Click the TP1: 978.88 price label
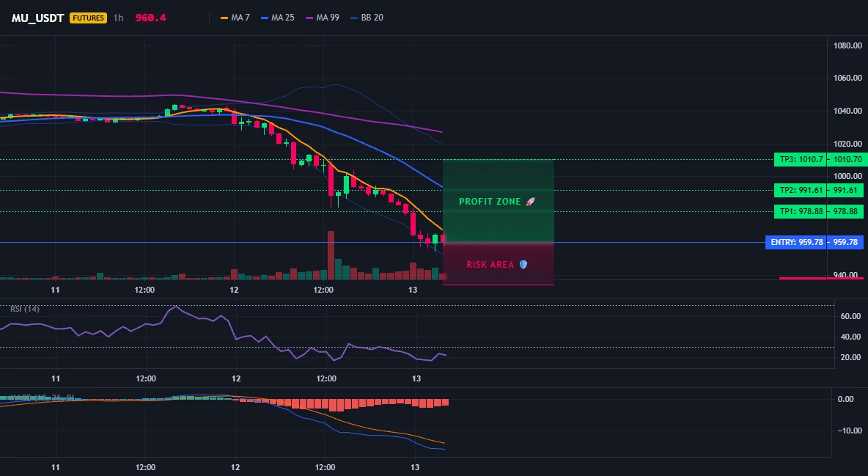The width and height of the screenshot is (868, 476). coord(800,211)
